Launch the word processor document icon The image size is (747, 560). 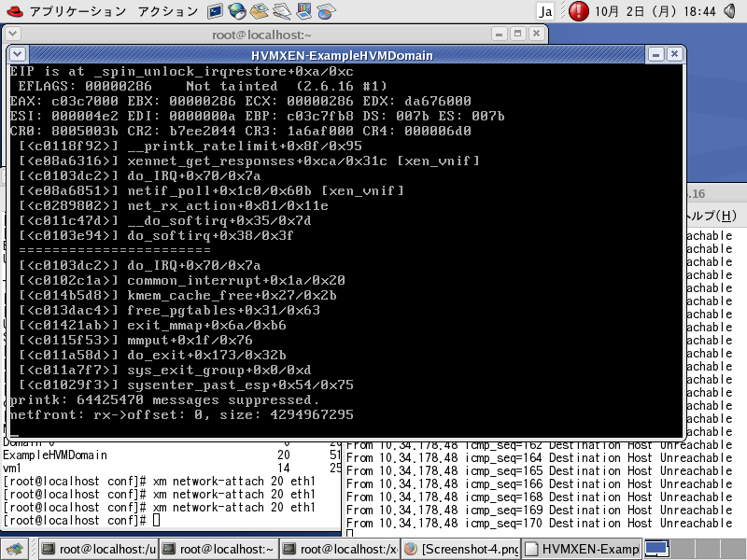281,11
